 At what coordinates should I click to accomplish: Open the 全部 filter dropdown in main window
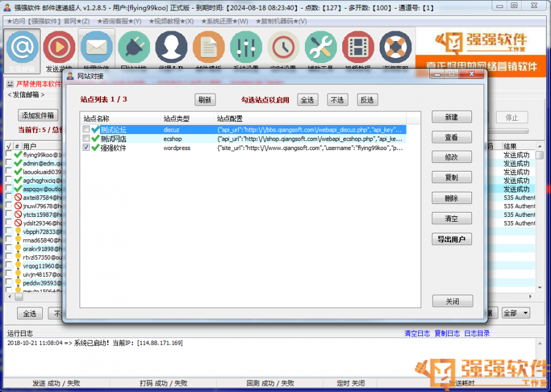click(x=515, y=313)
